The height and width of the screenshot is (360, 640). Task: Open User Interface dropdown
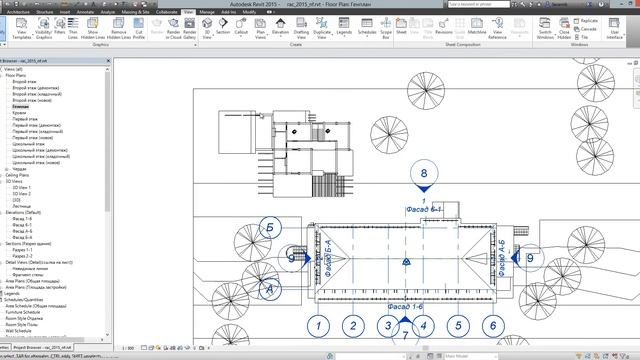[614, 29]
